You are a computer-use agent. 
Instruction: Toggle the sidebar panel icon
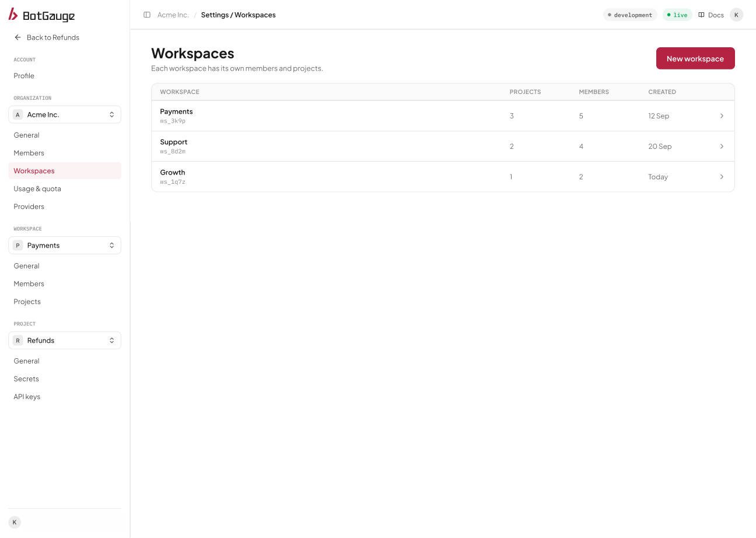(147, 15)
